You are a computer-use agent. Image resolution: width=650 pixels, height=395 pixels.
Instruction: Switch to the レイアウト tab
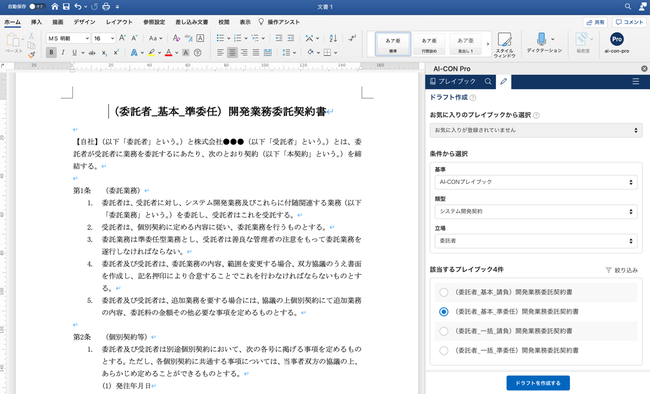(119, 22)
